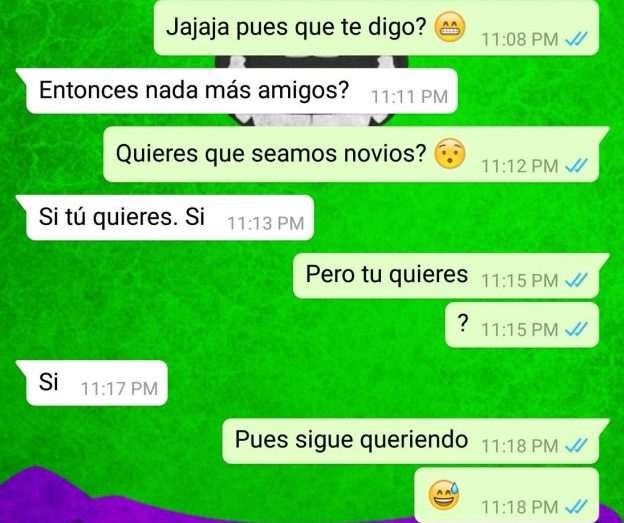Tap the 11:13 PM timestamp
The image size is (624, 523).
coord(266,223)
